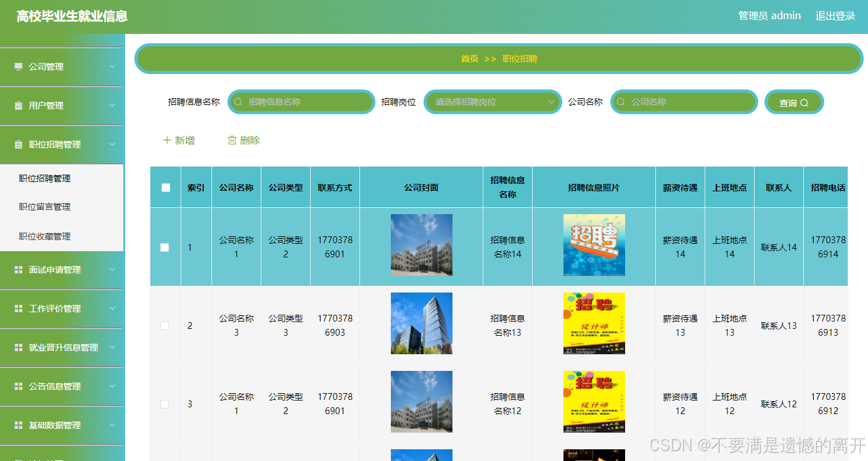Viewport: 868px width, 461px height.
Task: Click the 职位招聘管理 sidebar icon
Action: 18,144
